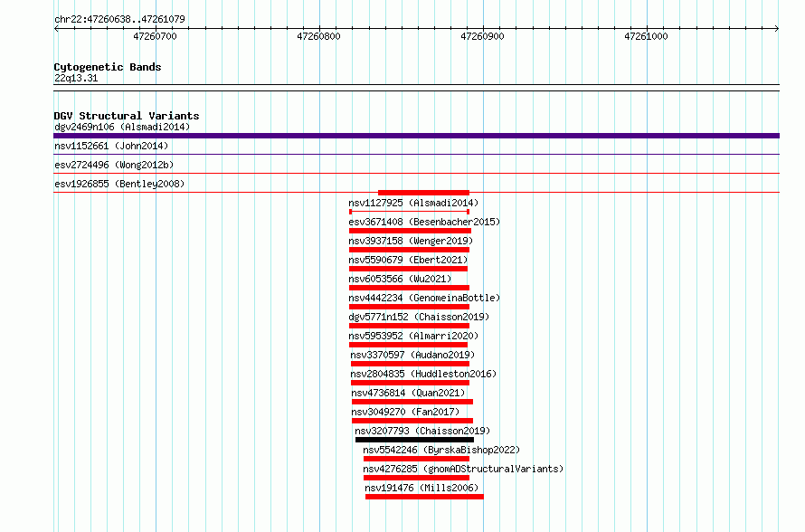Click nsv3937158 (Wenger2019) text
The height and width of the screenshot is (532, 805).
(411, 241)
